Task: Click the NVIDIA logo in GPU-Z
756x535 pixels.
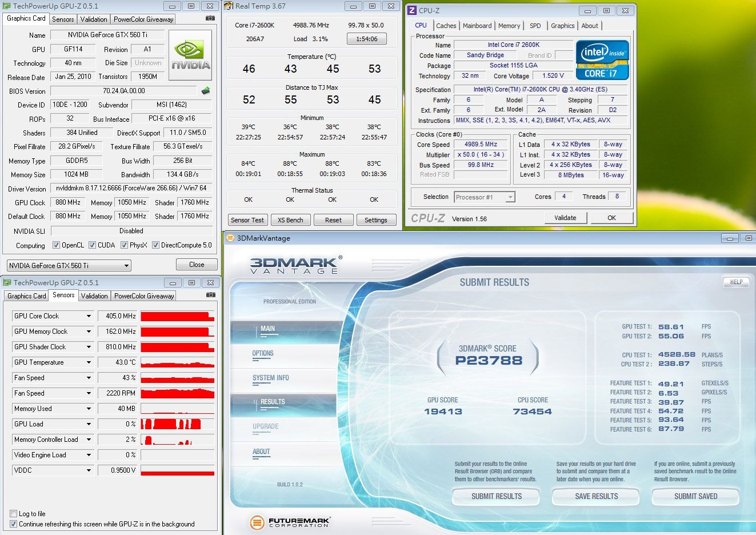Action: pos(190,55)
